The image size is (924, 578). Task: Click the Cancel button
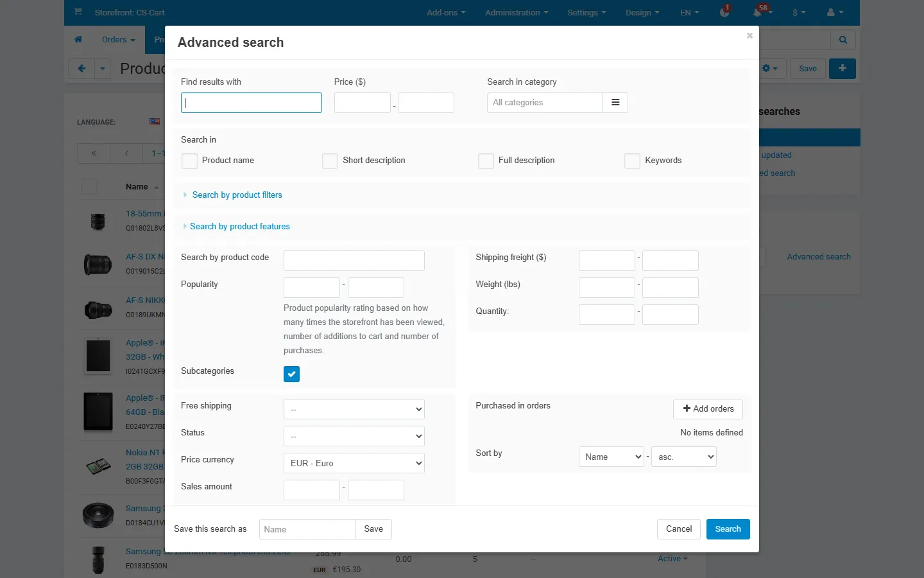click(x=679, y=529)
